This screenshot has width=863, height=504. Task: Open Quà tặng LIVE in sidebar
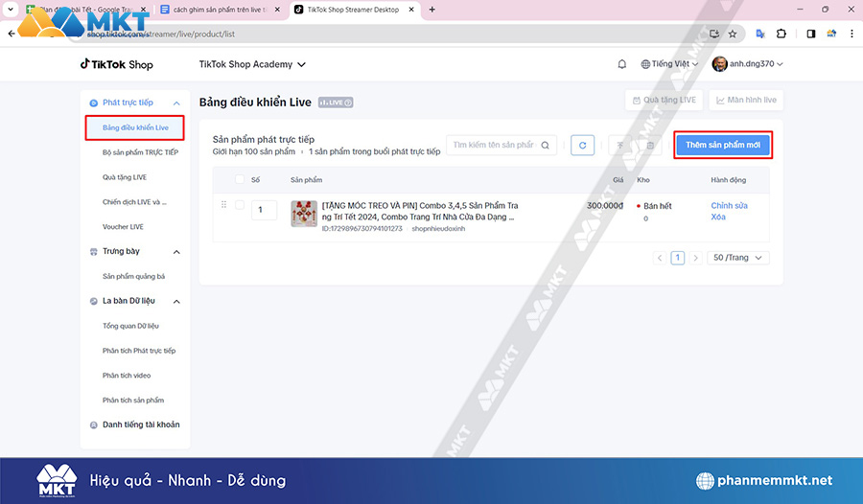coord(125,177)
